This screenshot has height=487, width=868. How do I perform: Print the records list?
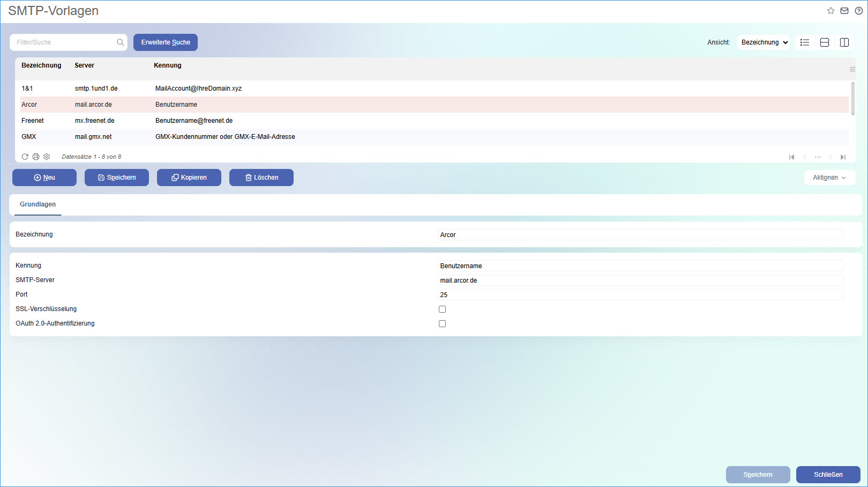pyautogui.click(x=36, y=157)
